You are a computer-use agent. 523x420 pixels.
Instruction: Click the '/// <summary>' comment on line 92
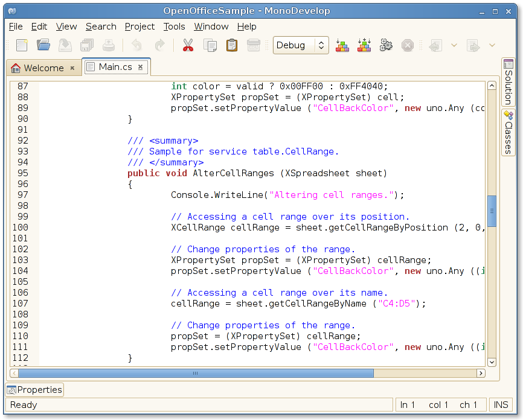[x=163, y=141]
